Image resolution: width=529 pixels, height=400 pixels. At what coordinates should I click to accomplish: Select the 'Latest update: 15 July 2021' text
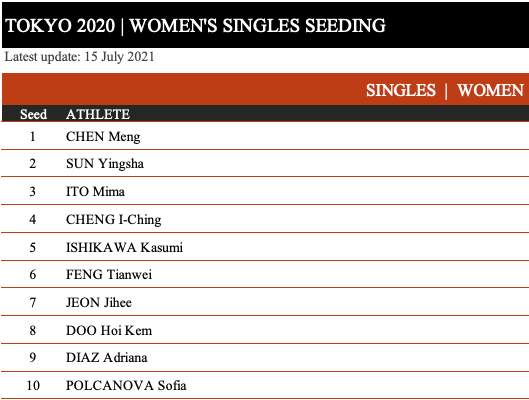[x=79, y=57]
